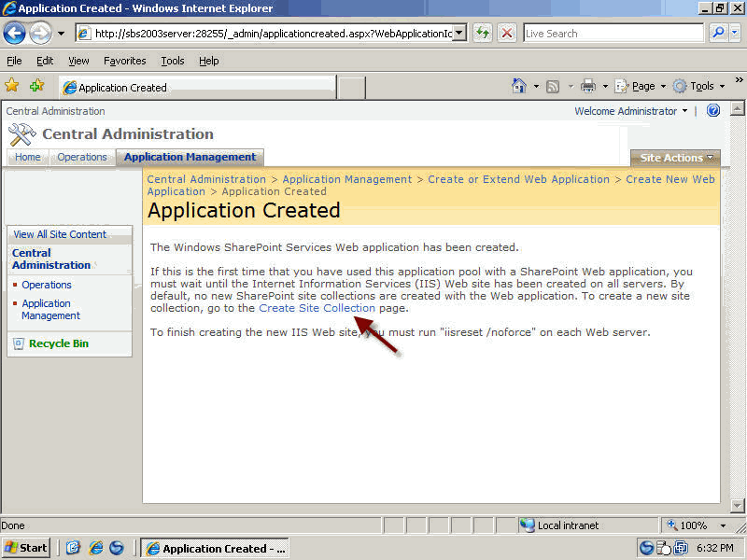Launch Internet Explorer from Quick Launch
The height and width of the screenshot is (560, 747).
pos(96,548)
